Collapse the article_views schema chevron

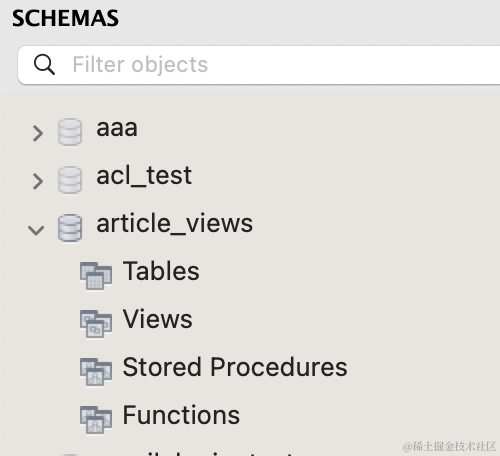point(36,230)
